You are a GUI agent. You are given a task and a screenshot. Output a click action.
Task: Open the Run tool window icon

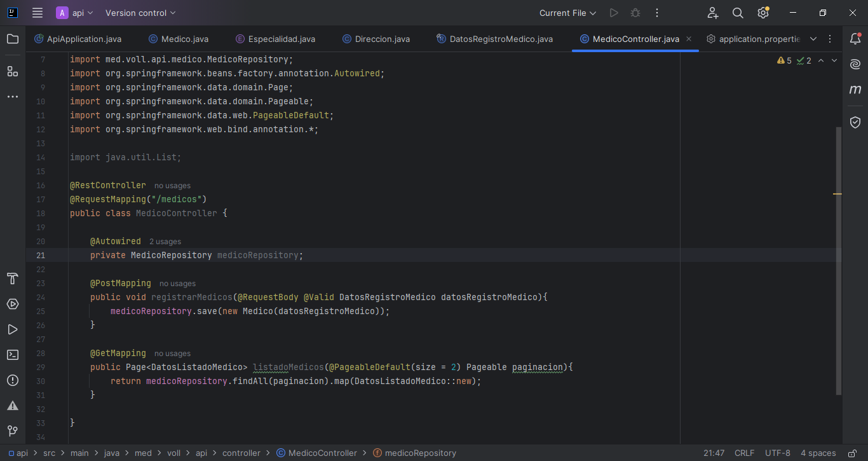[x=13, y=329]
